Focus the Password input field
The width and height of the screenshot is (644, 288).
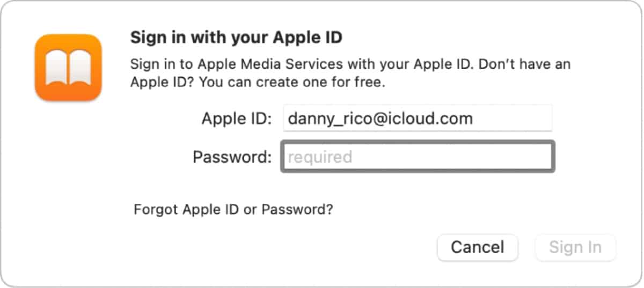point(417,157)
